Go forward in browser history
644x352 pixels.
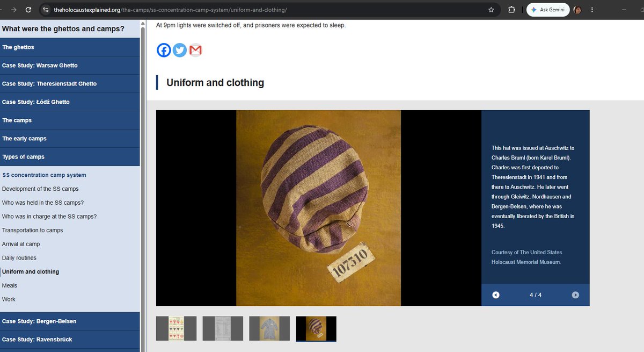13,10
